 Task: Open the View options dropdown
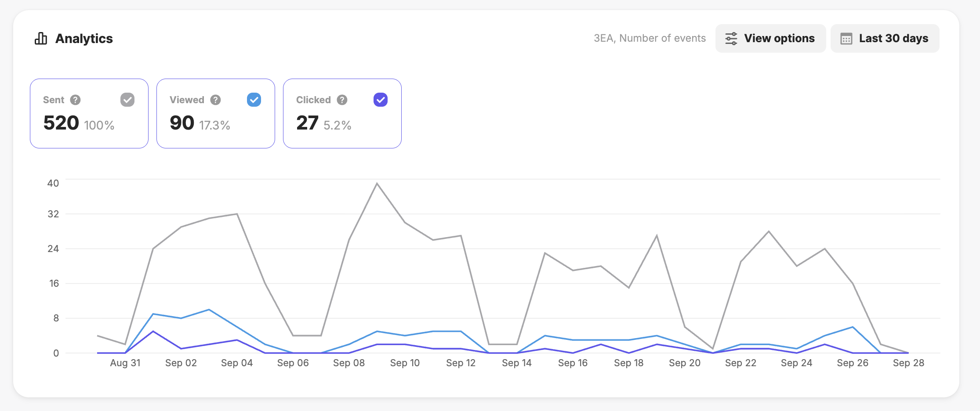click(770, 39)
